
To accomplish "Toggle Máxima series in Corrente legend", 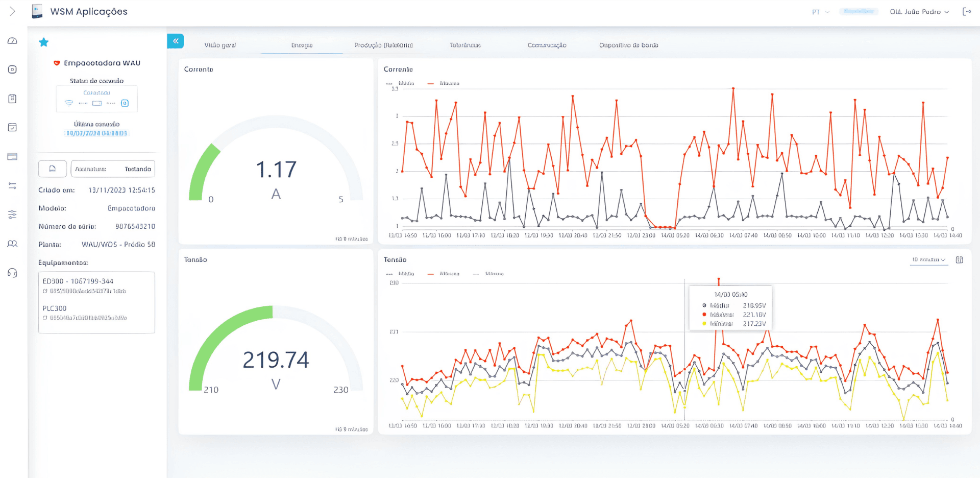I will 444,83.
